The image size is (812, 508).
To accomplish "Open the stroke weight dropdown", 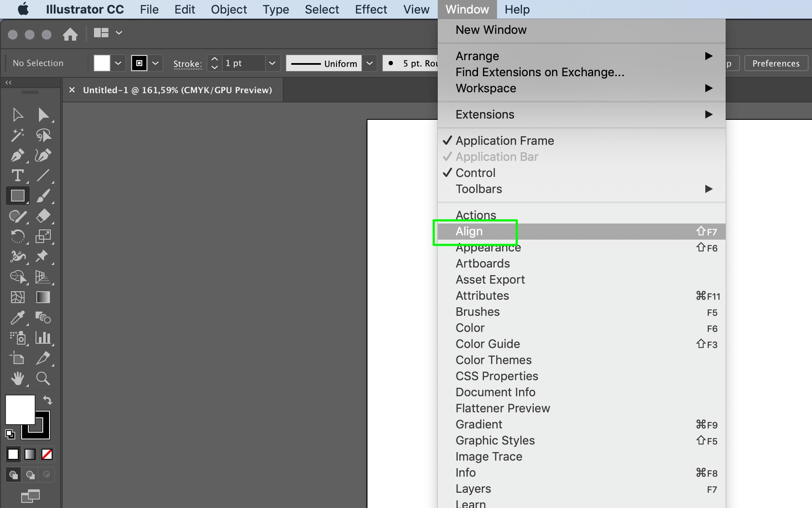I will pos(272,63).
